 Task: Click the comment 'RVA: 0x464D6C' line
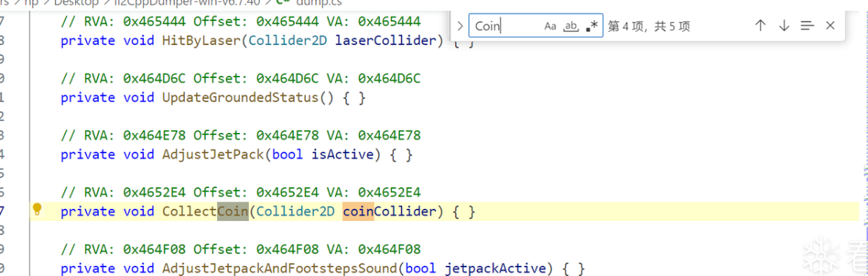tap(241, 78)
